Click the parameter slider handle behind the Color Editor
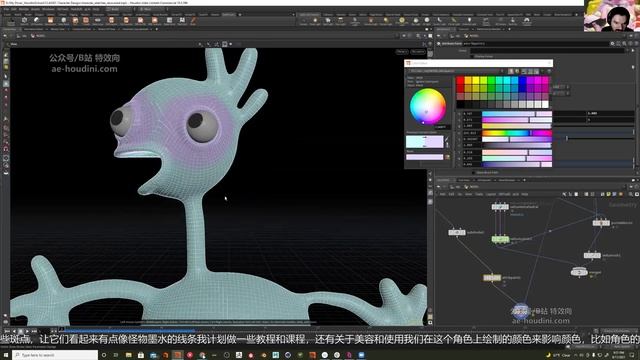The height and width of the screenshot is (360, 640). click(x=567, y=138)
